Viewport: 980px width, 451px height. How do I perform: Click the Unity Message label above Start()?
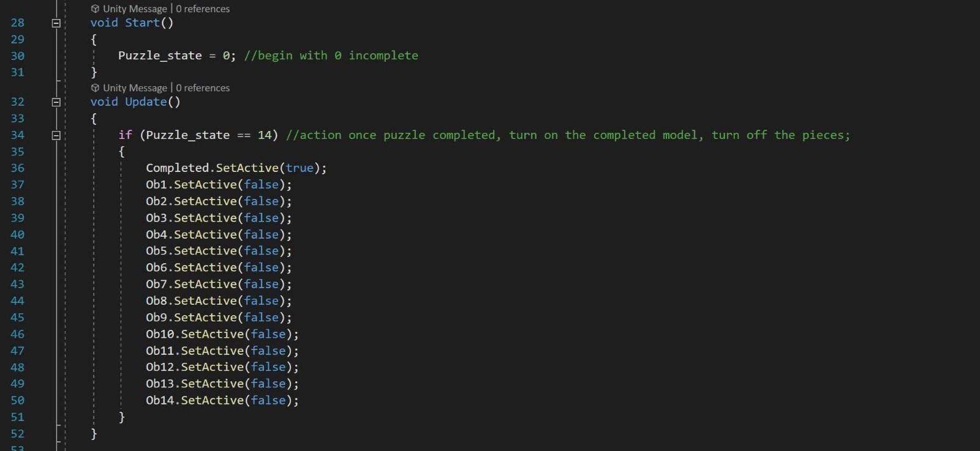tap(135, 9)
